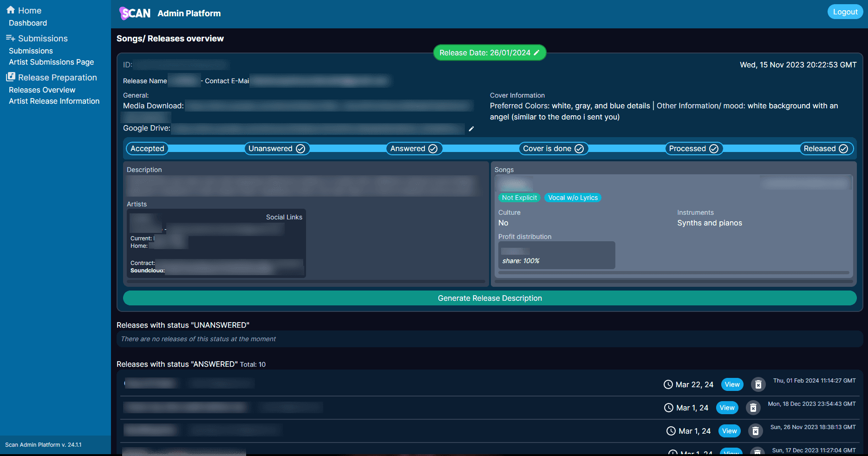Click Scan Admin Platform v. 24.1.1 text
Screen dimensions: 868x456
[43, 445]
